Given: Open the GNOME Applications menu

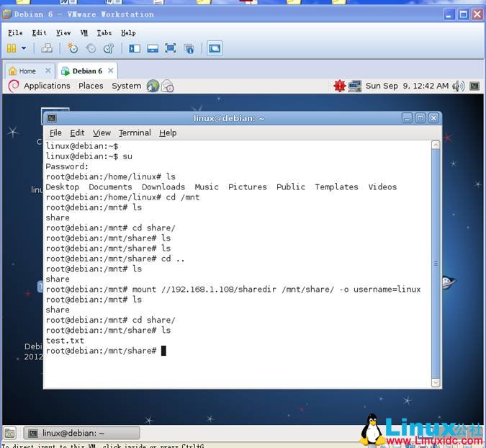Looking at the screenshot, I should coord(47,86).
